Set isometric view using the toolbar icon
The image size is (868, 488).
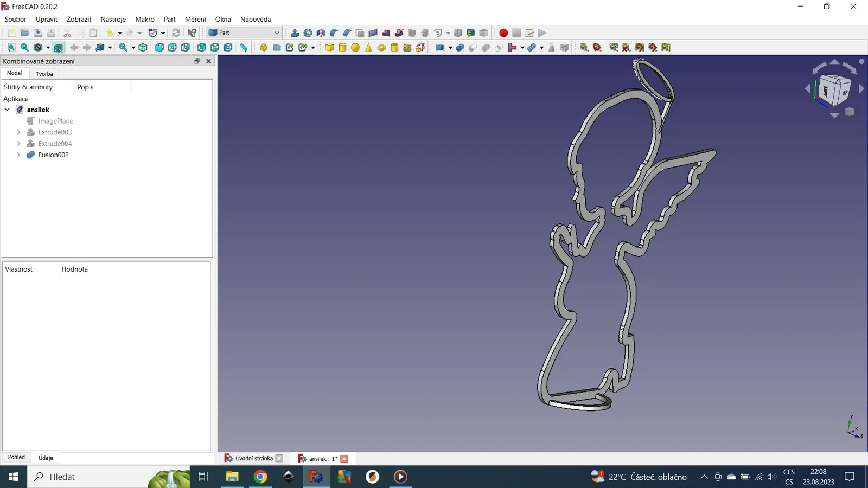[143, 48]
